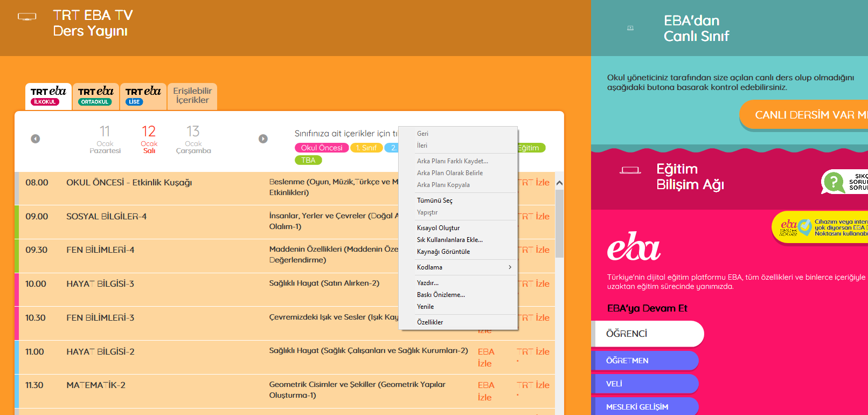The image size is (868, 415).
Task: Click the 'OKUL ÖNCESİ - Etkinlik Kuşağı' text
Action: point(129,183)
